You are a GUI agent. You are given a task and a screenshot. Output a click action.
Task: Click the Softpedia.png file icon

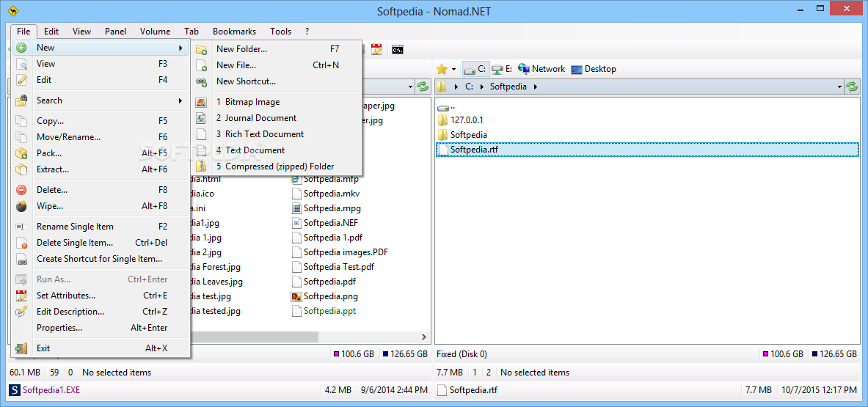pyautogui.click(x=296, y=296)
